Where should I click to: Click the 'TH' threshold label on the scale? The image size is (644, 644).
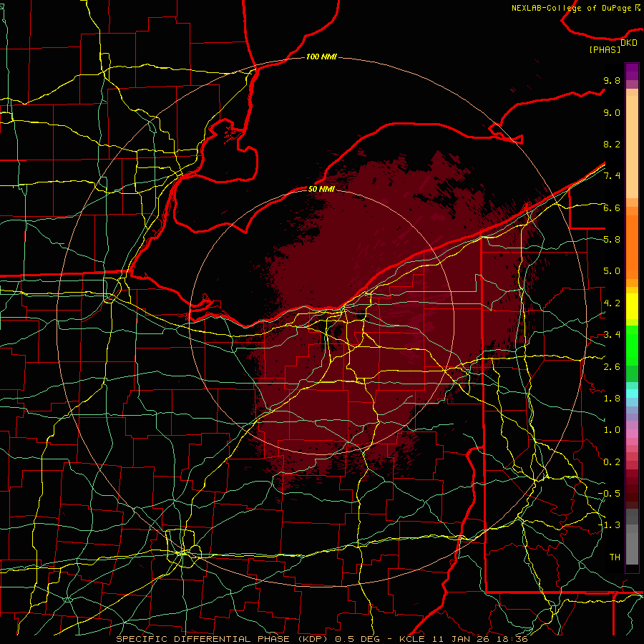pyautogui.click(x=615, y=557)
